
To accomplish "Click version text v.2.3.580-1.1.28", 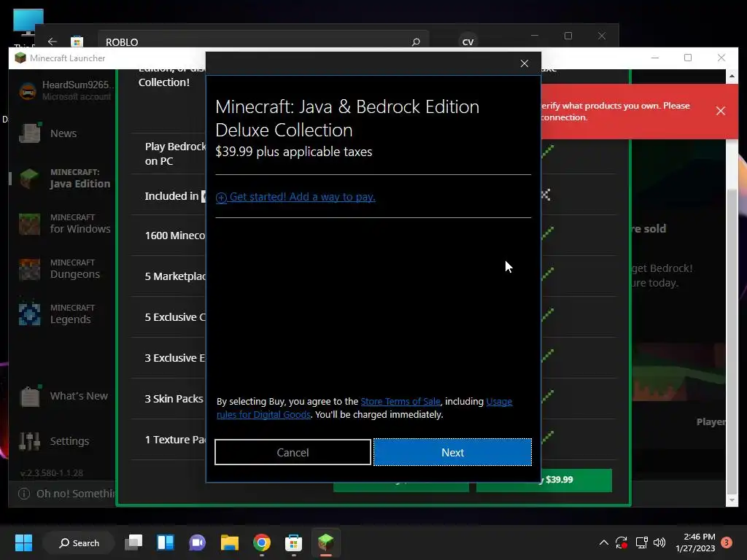I will (52, 472).
